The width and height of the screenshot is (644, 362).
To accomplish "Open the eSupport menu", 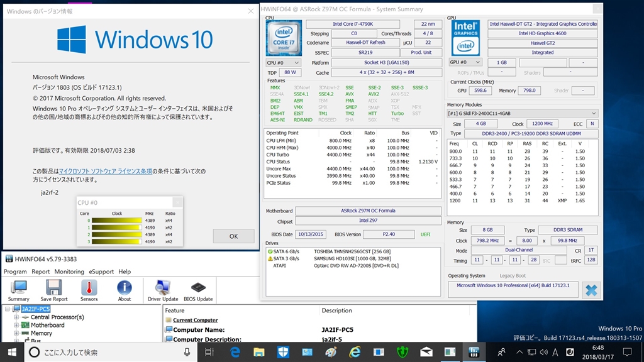I will (101, 271).
